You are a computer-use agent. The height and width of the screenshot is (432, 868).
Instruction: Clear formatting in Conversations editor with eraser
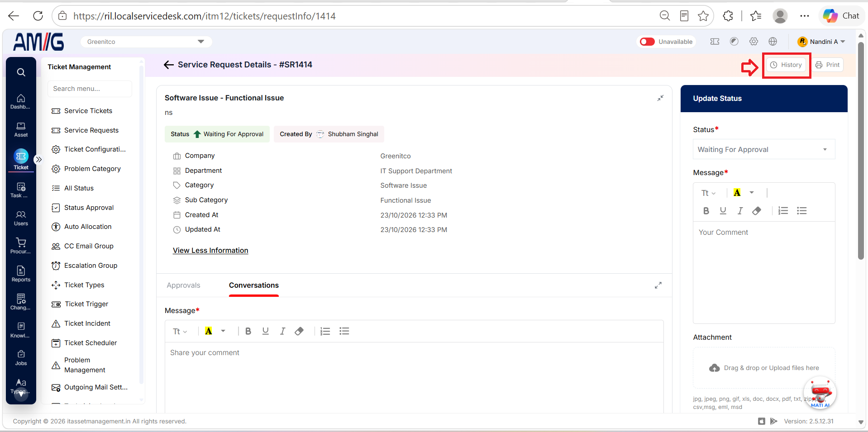pyautogui.click(x=299, y=331)
